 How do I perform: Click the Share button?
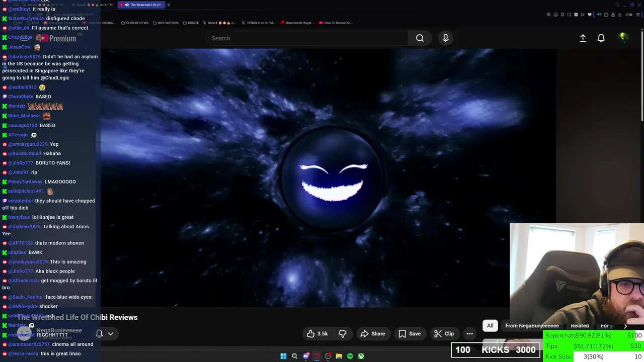coord(373,334)
